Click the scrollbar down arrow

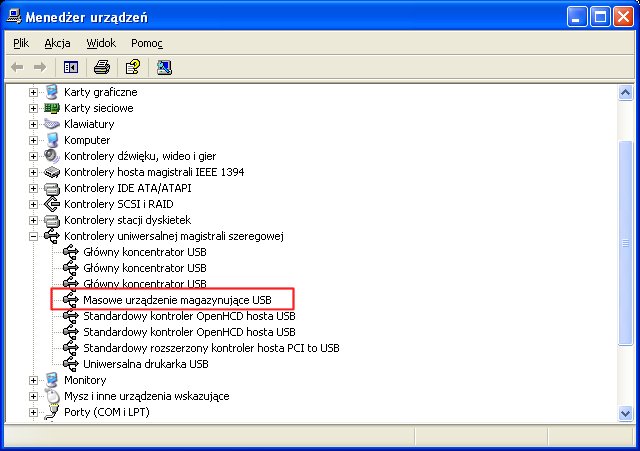click(625, 413)
